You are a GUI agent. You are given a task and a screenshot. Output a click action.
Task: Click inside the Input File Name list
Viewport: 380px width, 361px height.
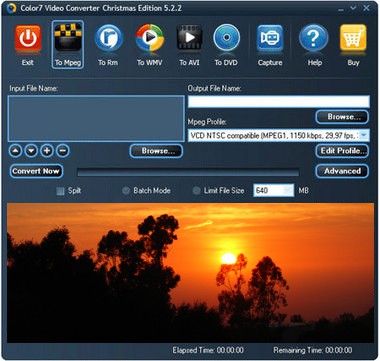tap(96, 119)
